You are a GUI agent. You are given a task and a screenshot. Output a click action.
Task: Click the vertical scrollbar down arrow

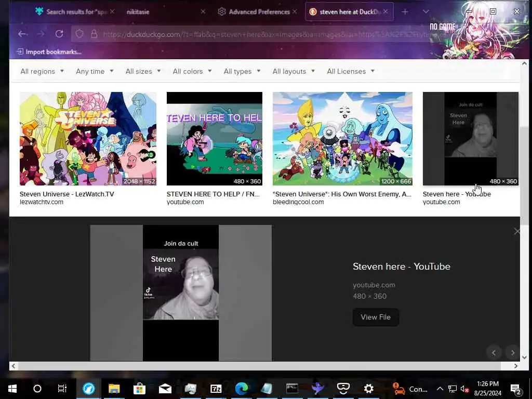524,357
